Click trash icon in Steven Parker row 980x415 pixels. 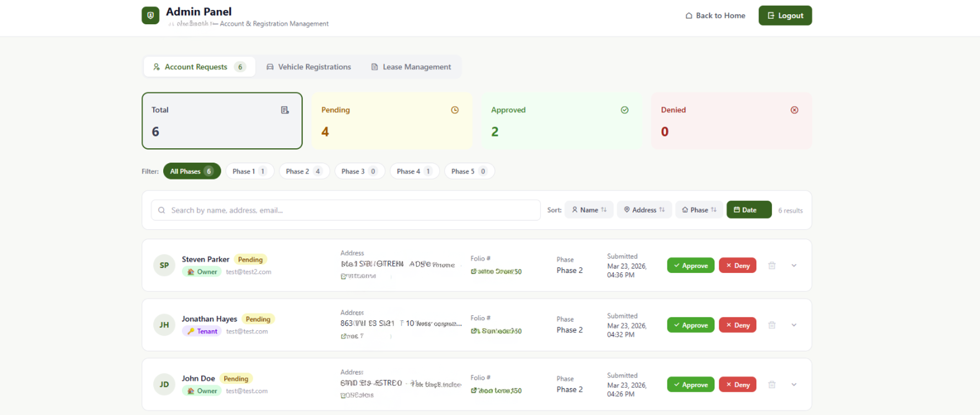pyautogui.click(x=772, y=266)
